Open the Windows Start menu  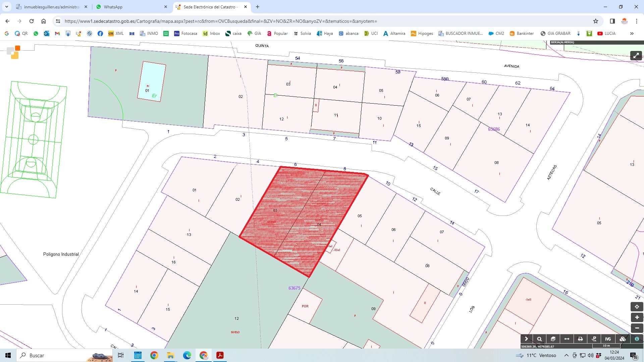(x=8, y=355)
